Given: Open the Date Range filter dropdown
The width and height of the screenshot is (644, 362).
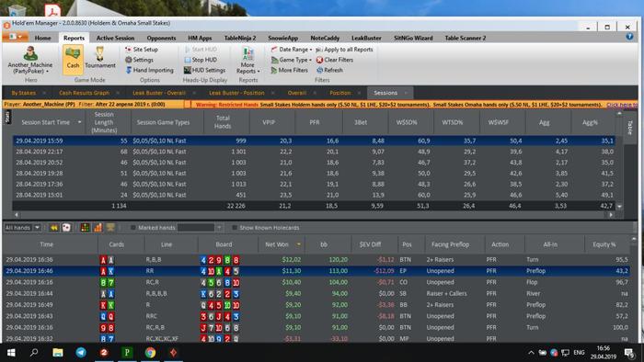Looking at the screenshot, I should click(292, 50).
